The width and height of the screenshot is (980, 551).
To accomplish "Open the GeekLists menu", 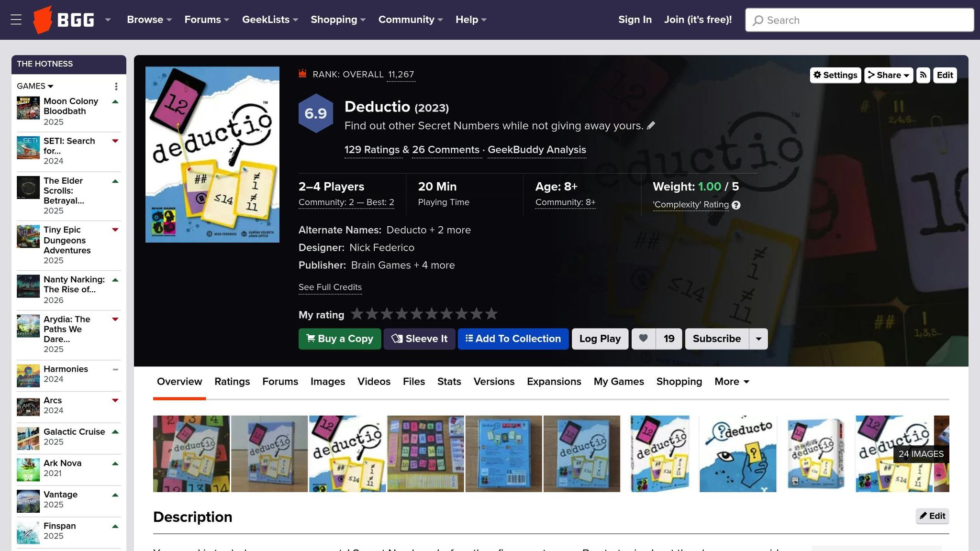I will click(x=270, y=20).
